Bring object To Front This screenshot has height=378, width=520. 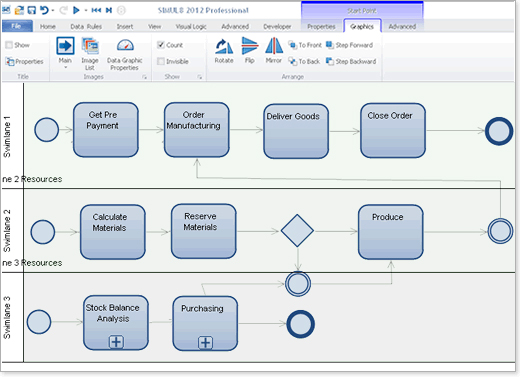point(305,45)
